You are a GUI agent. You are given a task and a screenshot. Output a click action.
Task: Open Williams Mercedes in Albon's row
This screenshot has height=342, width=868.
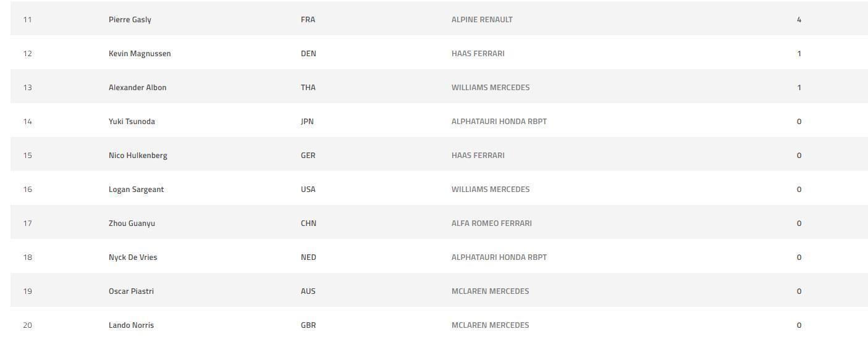pyautogui.click(x=491, y=88)
